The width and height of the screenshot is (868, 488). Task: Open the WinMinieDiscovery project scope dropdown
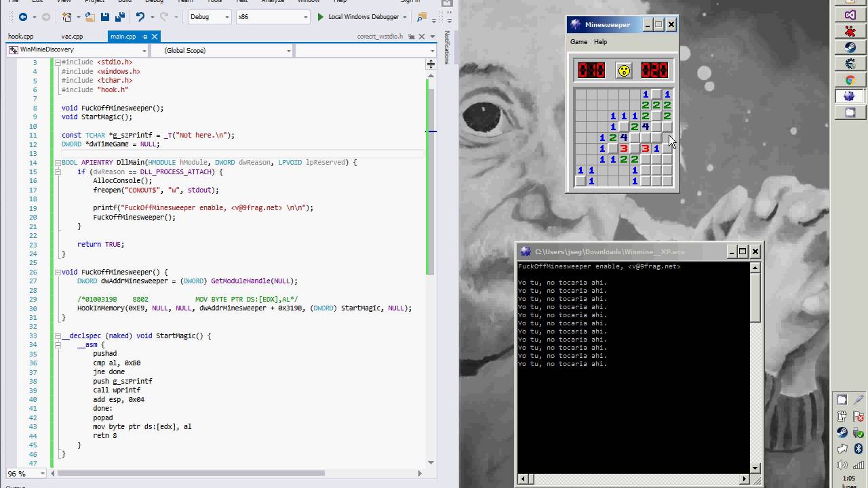[x=77, y=50]
